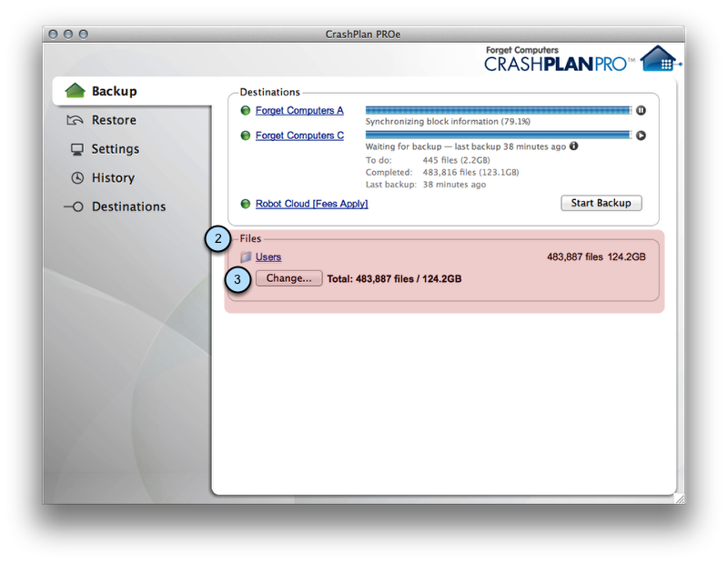Click green status dot for Robot Cloud
The height and width of the screenshot is (564, 728).
click(x=245, y=204)
